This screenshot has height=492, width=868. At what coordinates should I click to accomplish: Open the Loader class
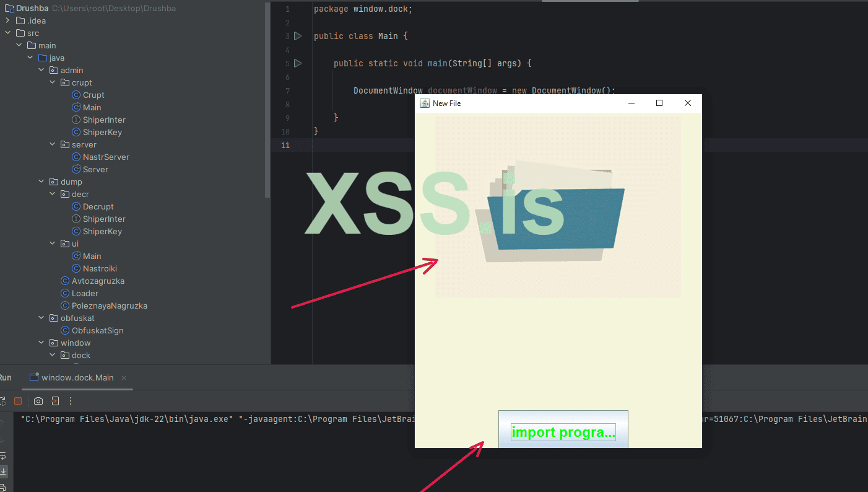79,293
